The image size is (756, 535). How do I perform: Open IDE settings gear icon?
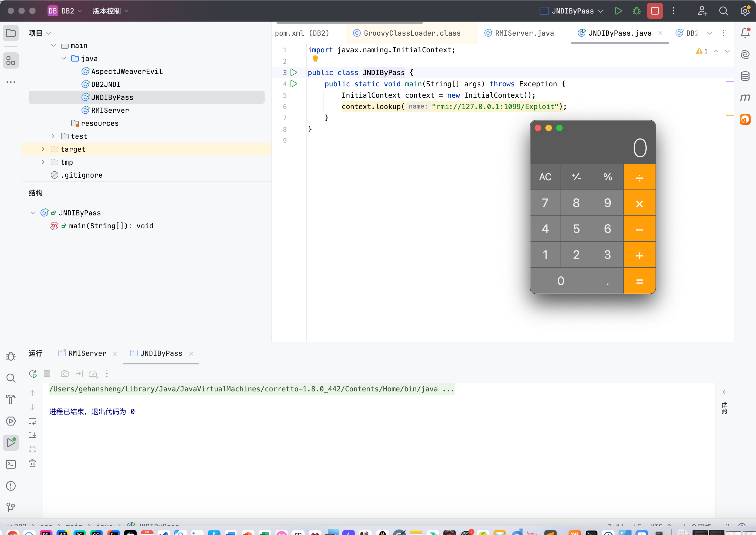[745, 11]
